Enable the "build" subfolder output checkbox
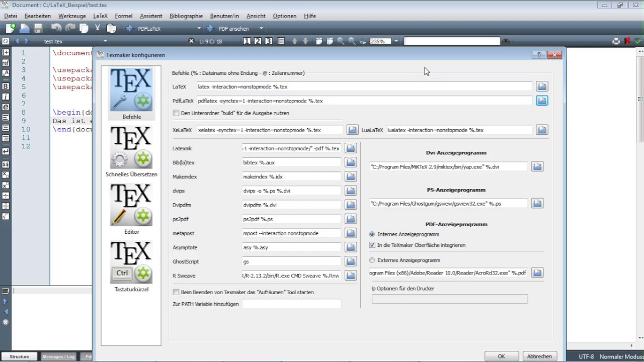The width and height of the screenshot is (644, 362). (176, 113)
